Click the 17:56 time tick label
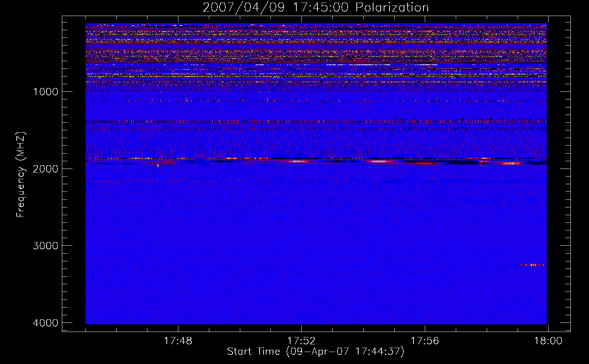 pyautogui.click(x=425, y=341)
